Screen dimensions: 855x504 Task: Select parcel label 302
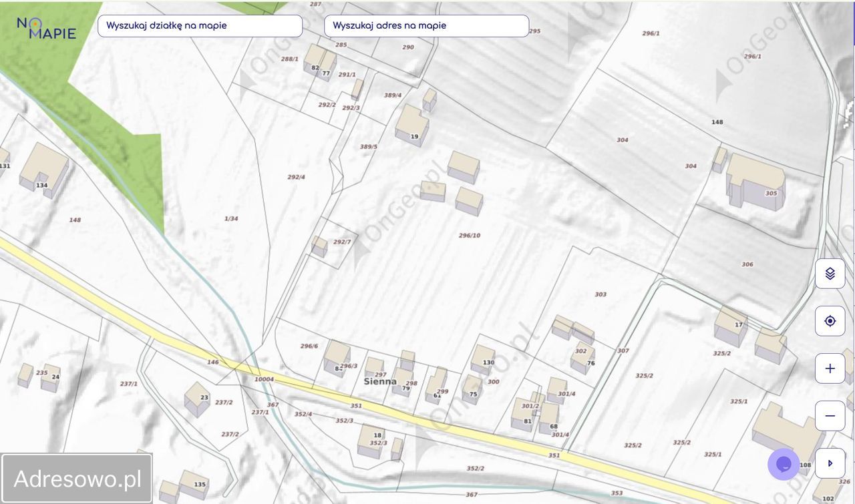(x=580, y=351)
